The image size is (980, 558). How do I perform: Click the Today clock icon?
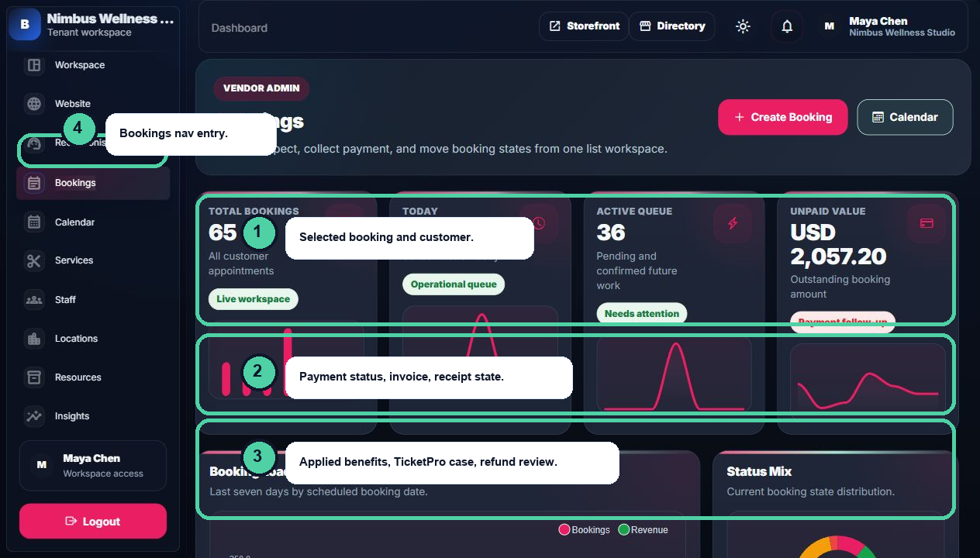coord(539,224)
